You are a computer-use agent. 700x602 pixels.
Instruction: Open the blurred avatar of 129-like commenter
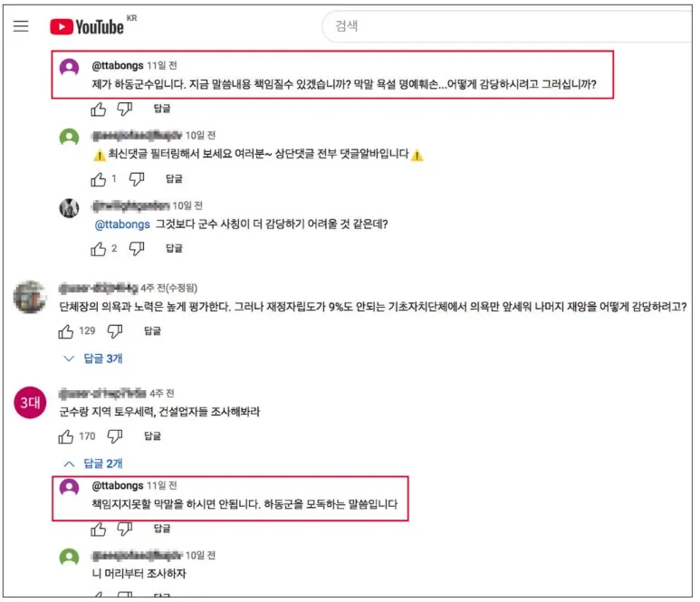(x=30, y=297)
